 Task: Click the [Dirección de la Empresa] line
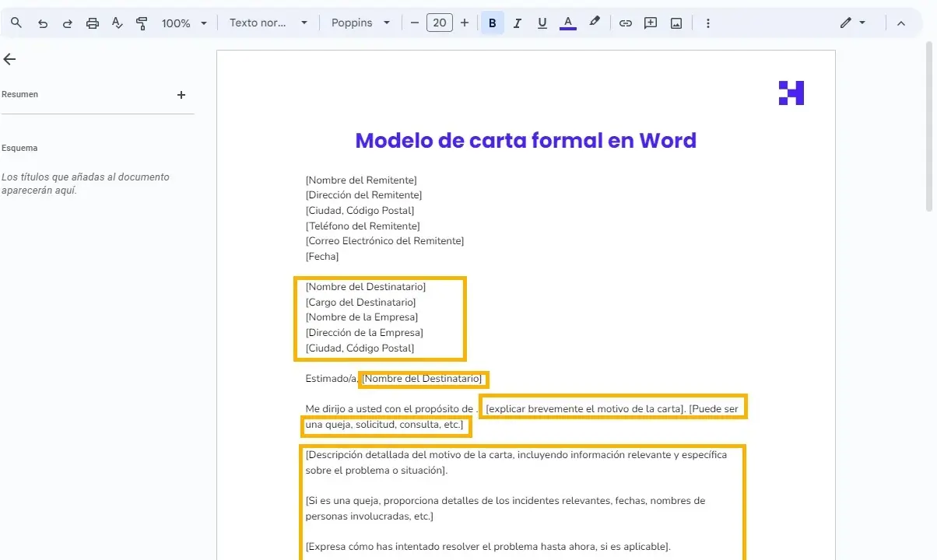tap(364, 333)
